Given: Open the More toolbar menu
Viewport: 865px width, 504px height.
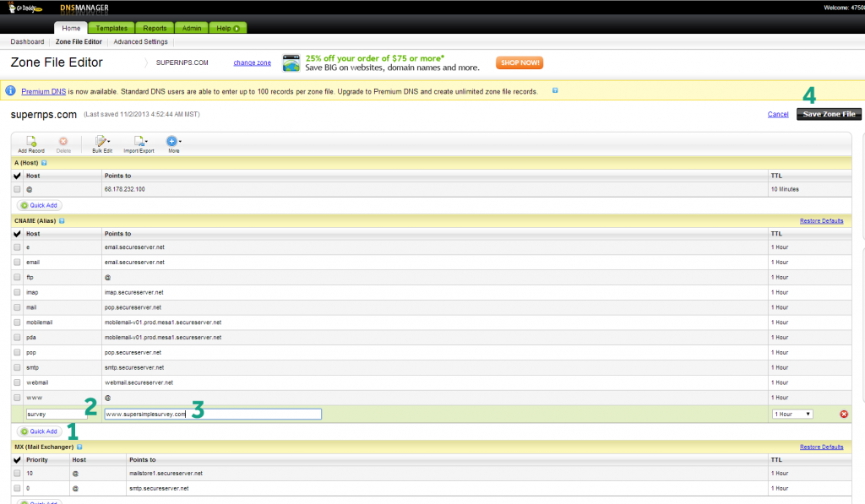Looking at the screenshot, I should [x=173, y=144].
